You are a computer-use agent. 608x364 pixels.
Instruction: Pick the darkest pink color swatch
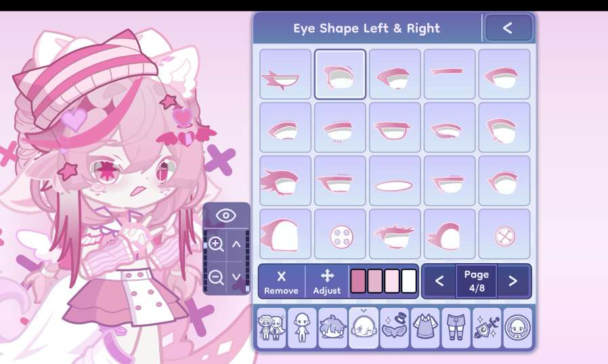358,281
